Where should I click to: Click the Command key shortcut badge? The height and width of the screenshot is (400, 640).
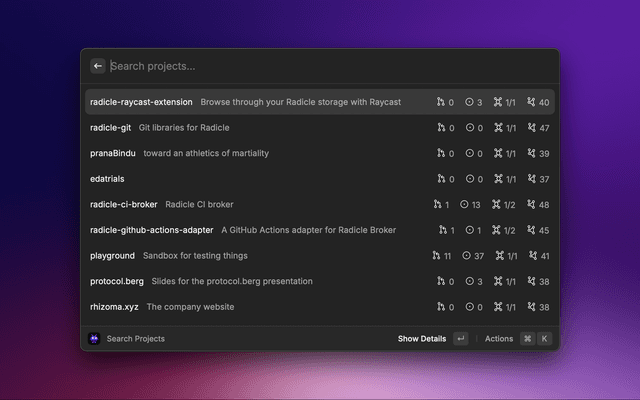(x=527, y=339)
